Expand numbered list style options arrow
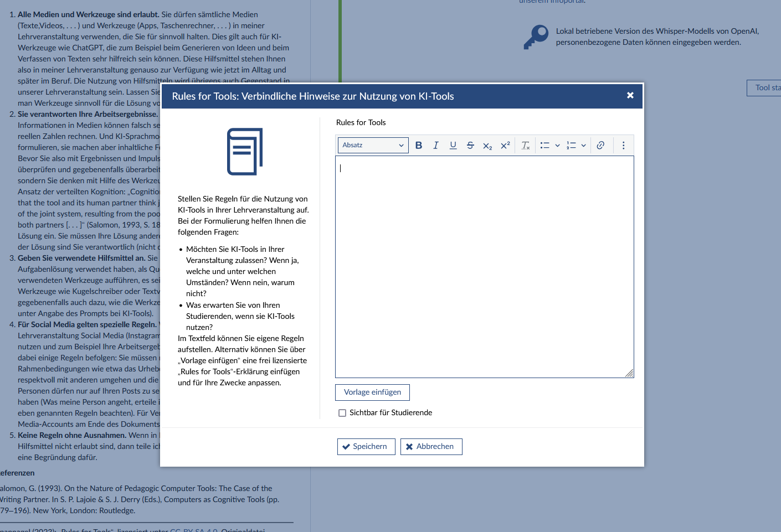Screen dimensions: 781x532 point(583,145)
